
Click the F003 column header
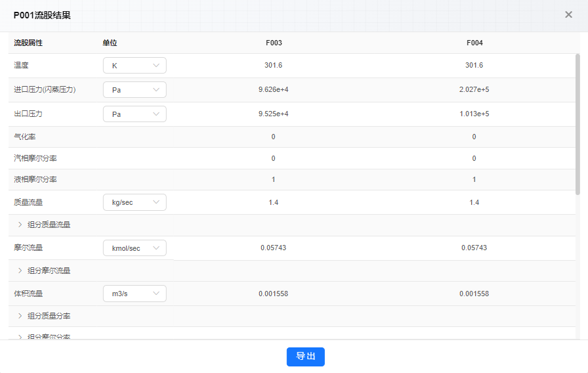tap(274, 43)
